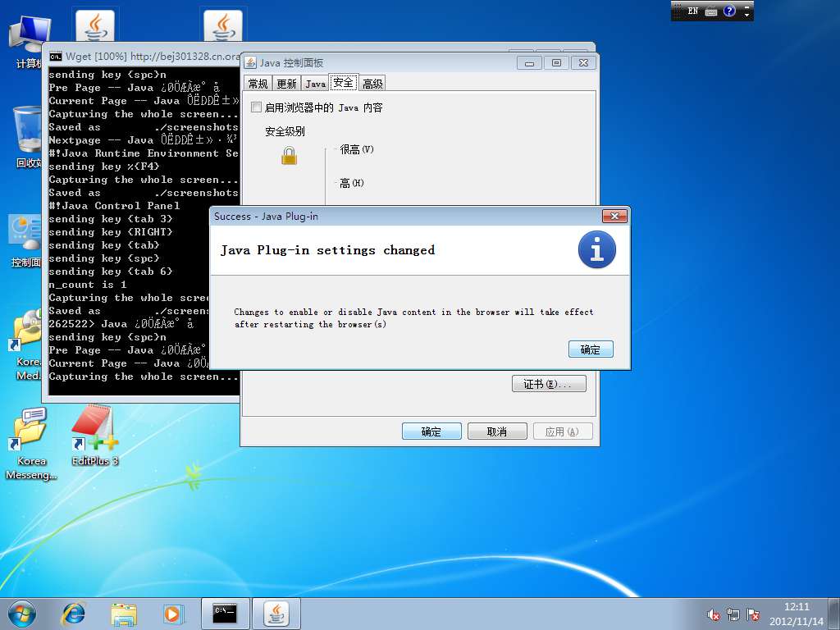Switch to the 更新 tab
The image size is (840, 630).
pyautogui.click(x=286, y=84)
